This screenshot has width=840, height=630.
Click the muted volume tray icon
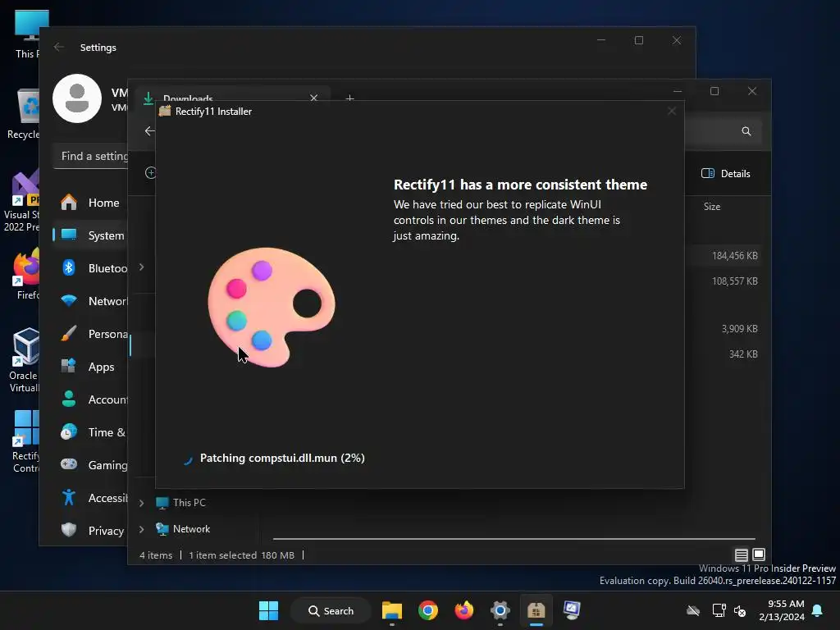(x=740, y=610)
